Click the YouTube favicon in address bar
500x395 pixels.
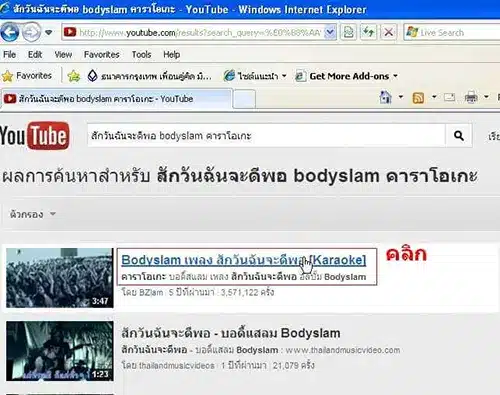(70, 32)
